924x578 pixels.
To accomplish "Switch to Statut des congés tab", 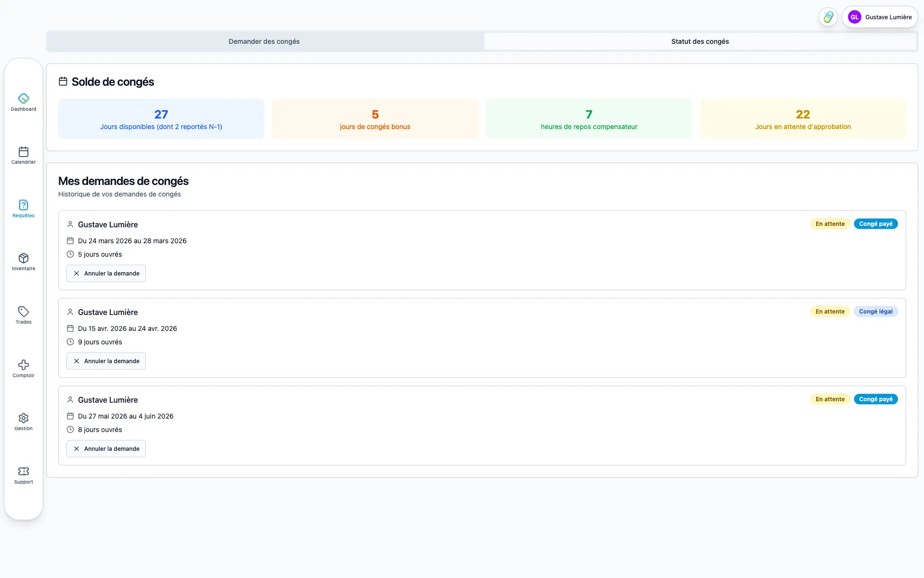I will [x=700, y=41].
